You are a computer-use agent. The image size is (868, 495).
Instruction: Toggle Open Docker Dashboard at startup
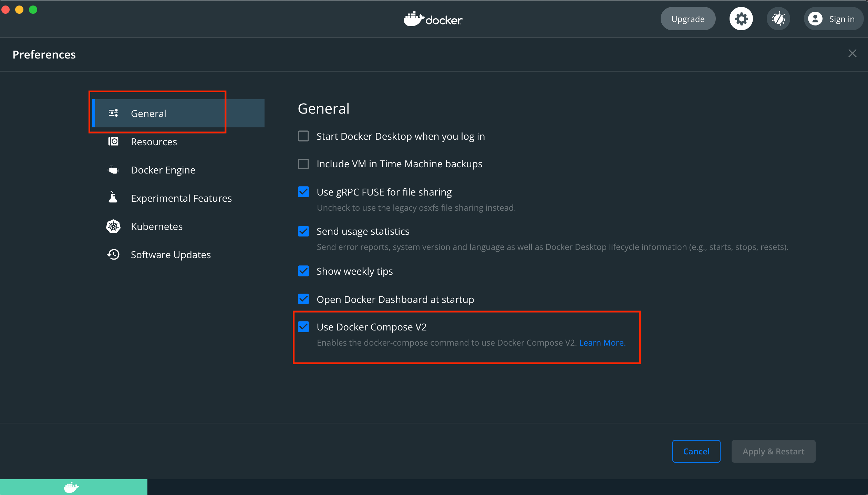coord(304,299)
